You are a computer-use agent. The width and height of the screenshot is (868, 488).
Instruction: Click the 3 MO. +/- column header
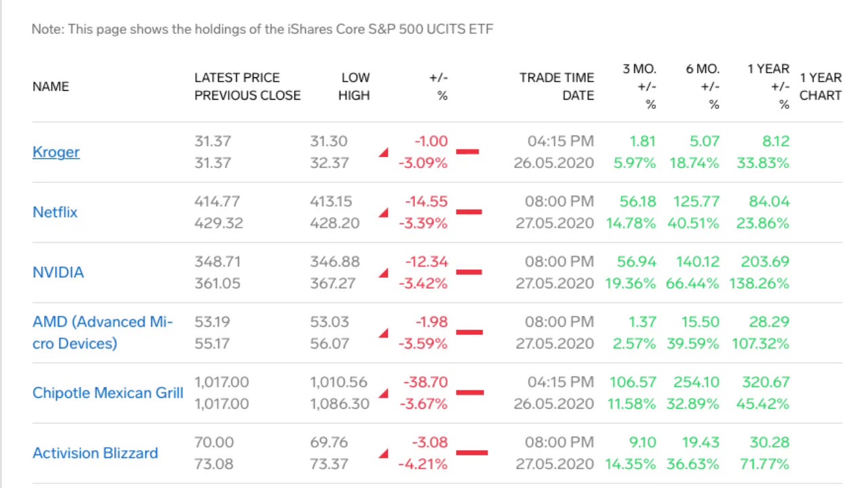[639, 87]
